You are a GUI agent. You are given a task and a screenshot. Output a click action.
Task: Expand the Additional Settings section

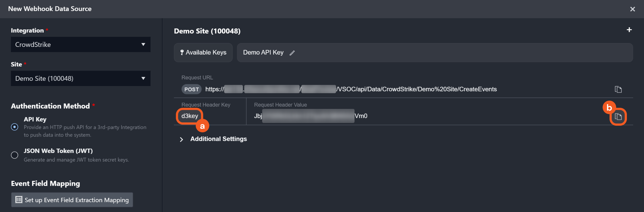point(181,139)
